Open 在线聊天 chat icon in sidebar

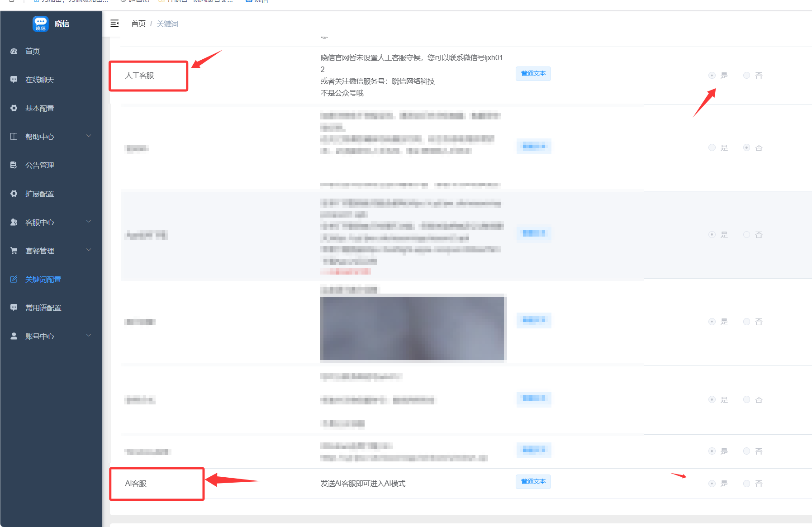pyautogui.click(x=14, y=80)
